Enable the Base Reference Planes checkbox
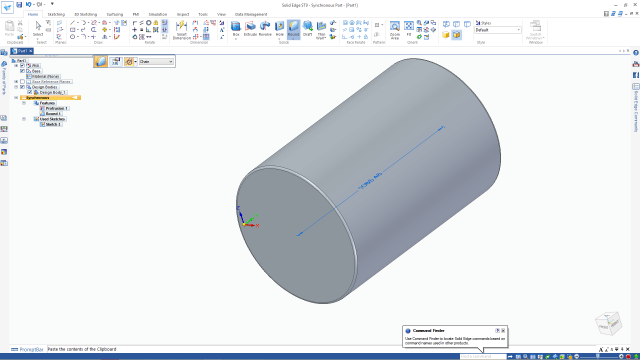The image size is (640, 360). [x=22, y=82]
